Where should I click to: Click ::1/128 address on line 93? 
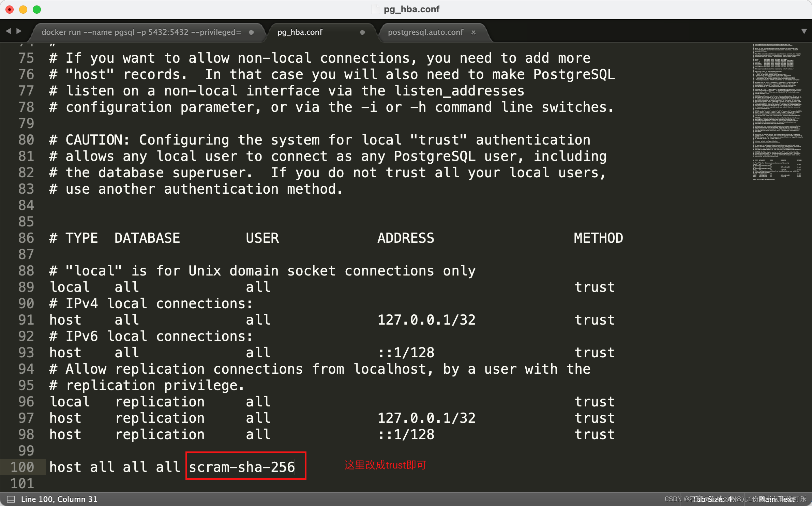(406, 353)
